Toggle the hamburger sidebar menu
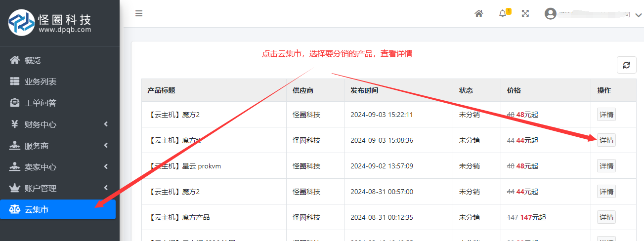The height and width of the screenshot is (241, 644). 139,13
